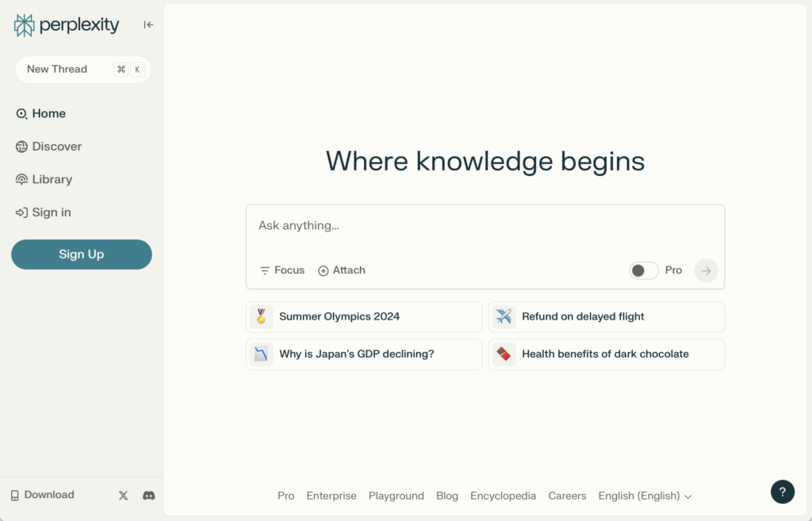The height and width of the screenshot is (521, 812).
Task: Open Perplexity's X (Twitter) page
Action: [x=123, y=496]
